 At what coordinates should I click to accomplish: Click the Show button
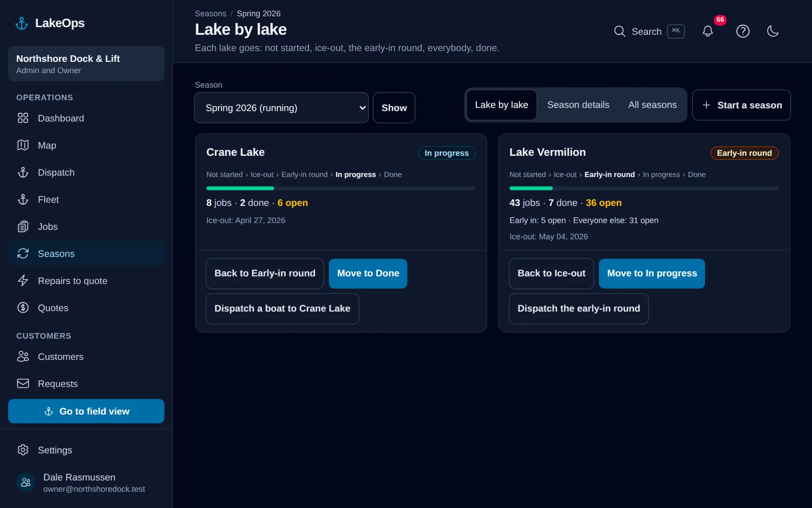394,108
